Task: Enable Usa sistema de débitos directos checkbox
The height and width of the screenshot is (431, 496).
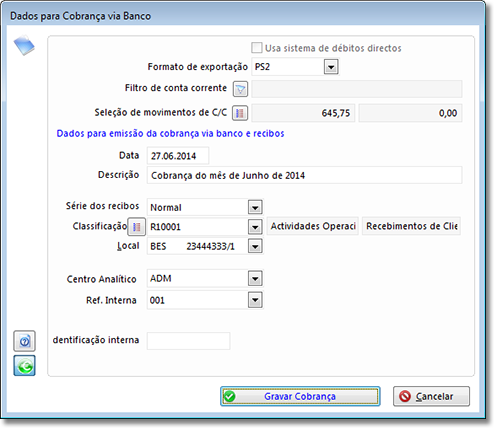Action: [257, 48]
